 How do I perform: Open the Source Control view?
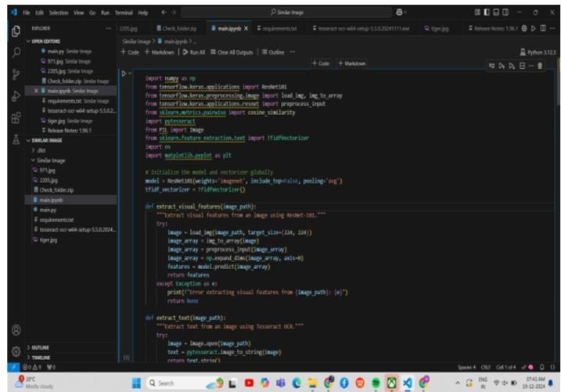coord(16,74)
